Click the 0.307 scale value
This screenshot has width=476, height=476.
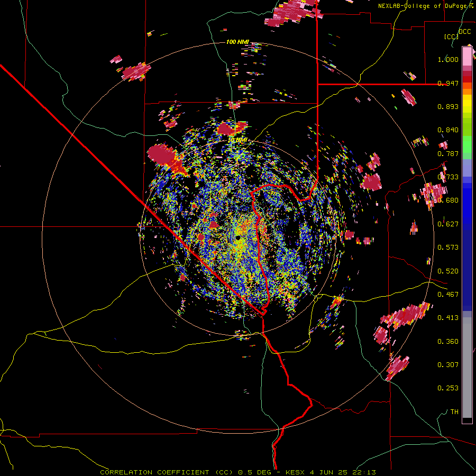pyautogui.click(x=448, y=364)
